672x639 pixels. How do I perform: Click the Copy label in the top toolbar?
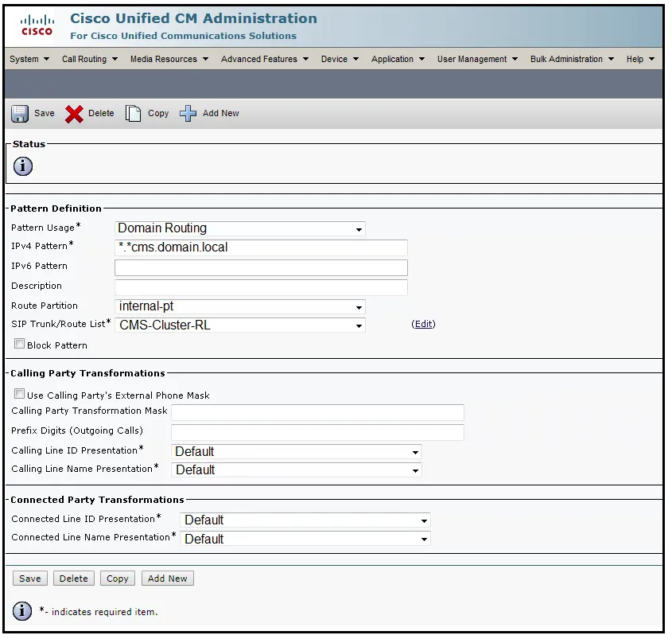coord(158,114)
